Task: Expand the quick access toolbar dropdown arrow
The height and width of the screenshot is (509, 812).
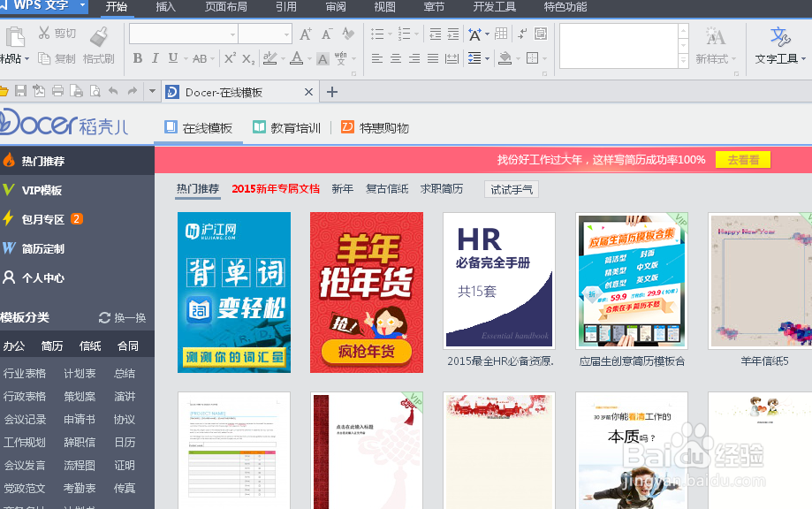Action: (x=152, y=91)
